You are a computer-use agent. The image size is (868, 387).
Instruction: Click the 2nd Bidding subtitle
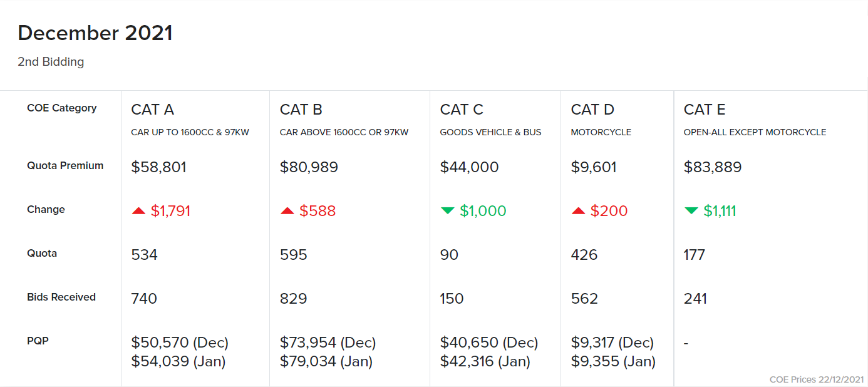pos(51,62)
